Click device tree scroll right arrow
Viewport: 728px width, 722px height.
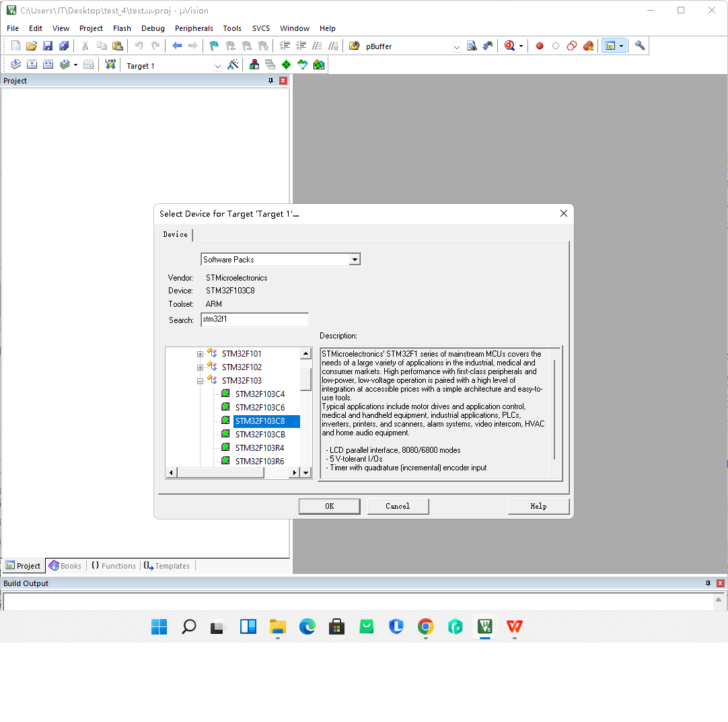pyautogui.click(x=294, y=472)
